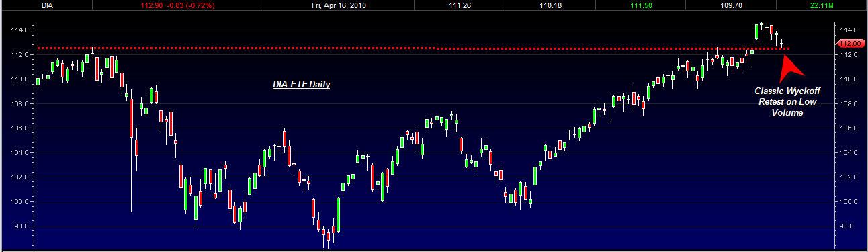Click the tall green gap-up candle near 114

click(x=757, y=31)
